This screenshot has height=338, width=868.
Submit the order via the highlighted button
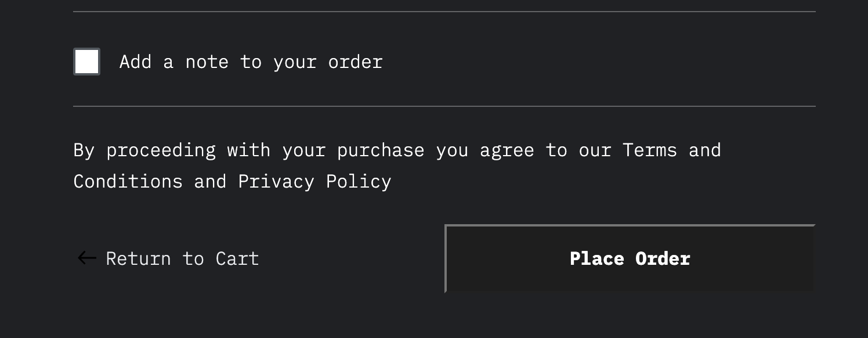coord(630,258)
